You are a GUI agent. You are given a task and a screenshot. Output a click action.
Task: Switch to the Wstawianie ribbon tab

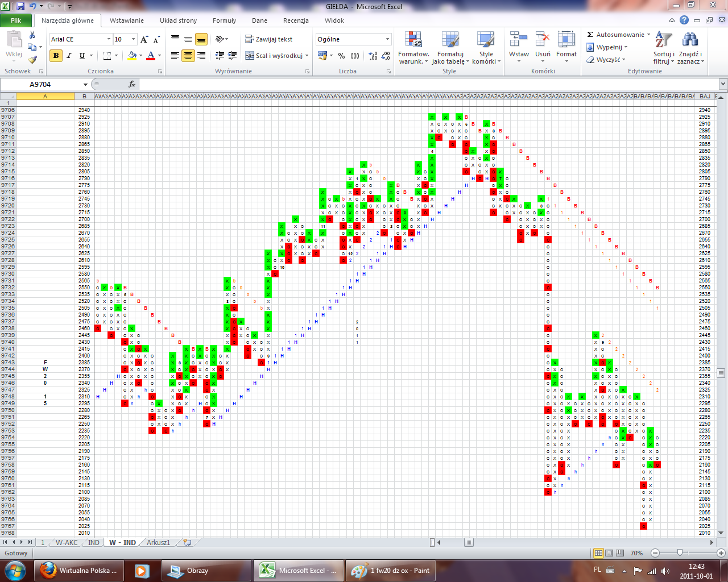(127, 20)
